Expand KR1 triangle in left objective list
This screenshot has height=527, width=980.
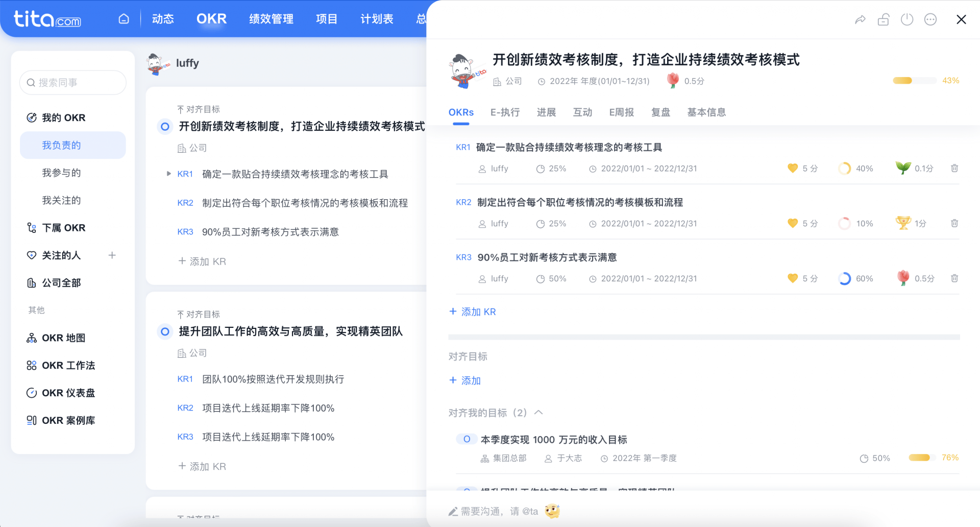tap(169, 174)
